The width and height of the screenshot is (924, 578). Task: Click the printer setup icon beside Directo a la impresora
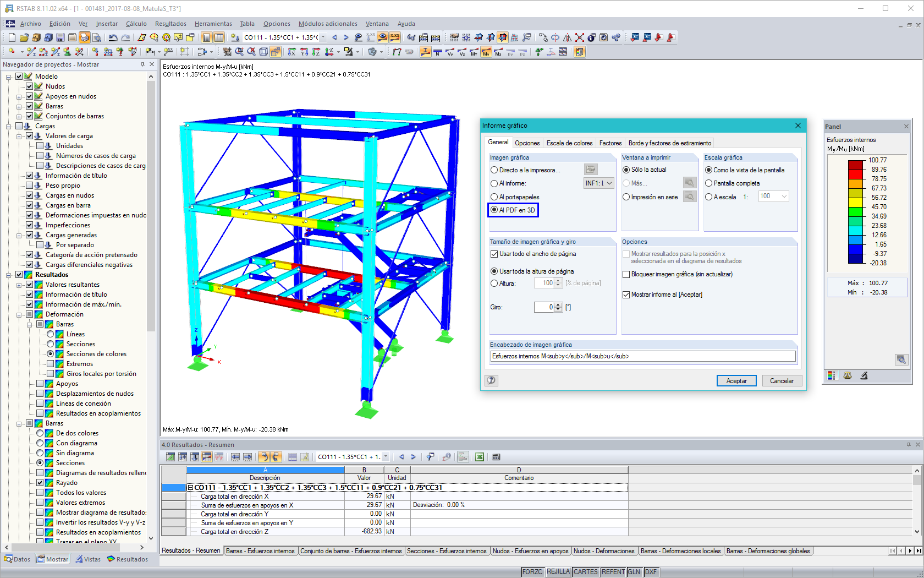point(591,170)
